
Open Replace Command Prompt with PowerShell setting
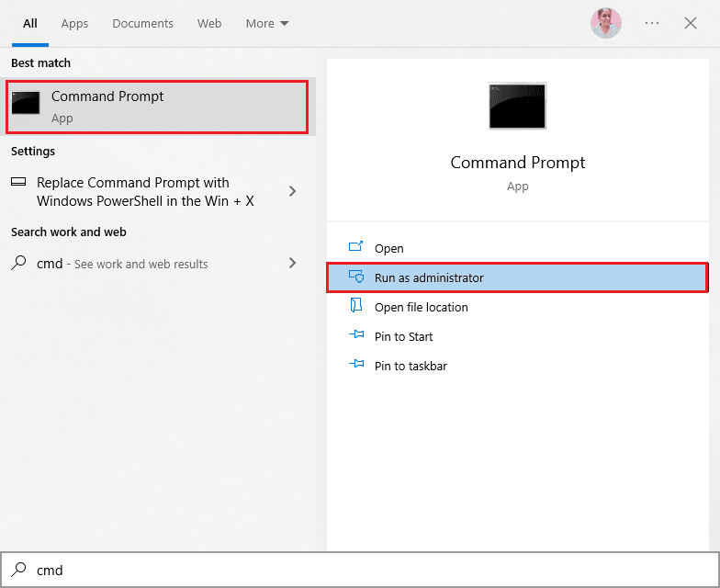point(145,191)
